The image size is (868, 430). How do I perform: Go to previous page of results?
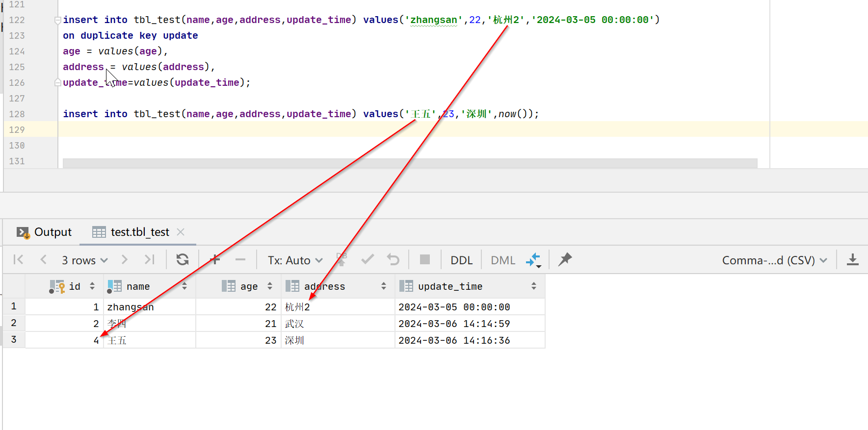click(43, 259)
